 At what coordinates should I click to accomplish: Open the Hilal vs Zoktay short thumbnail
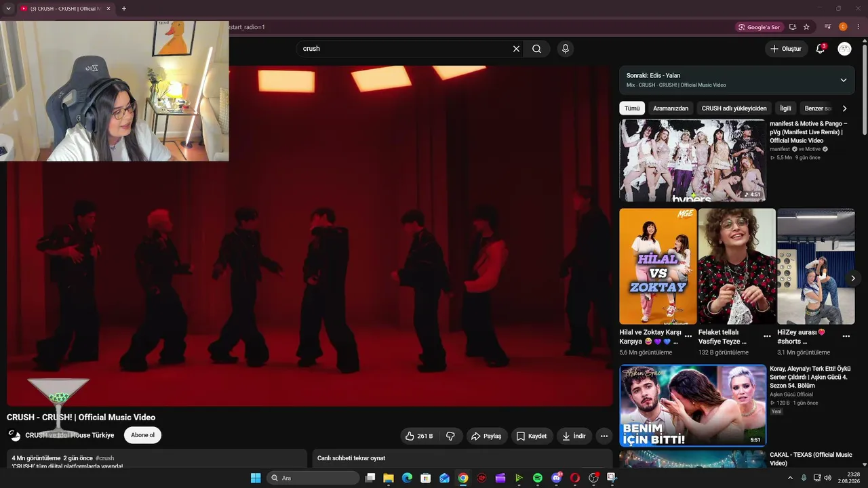click(x=658, y=266)
